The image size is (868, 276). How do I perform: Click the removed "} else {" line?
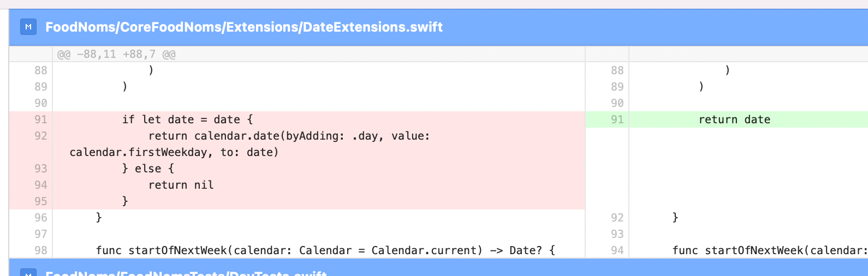[148, 169]
